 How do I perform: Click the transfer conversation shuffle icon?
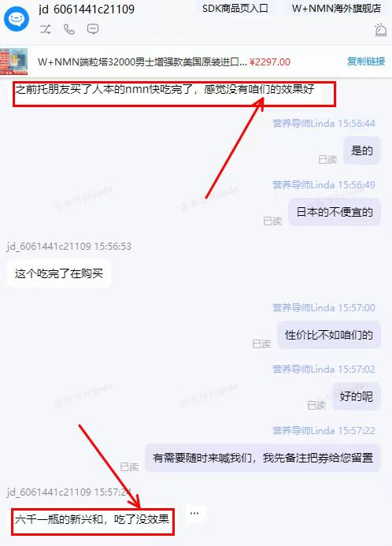click(x=45, y=29)
